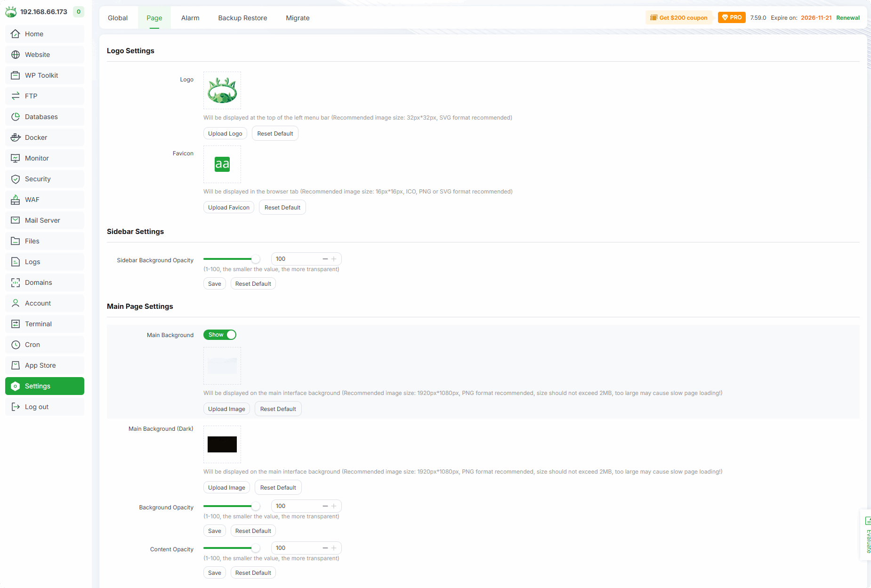Click the Favicon preview thumbnail
This screenshot has height=588, width=871.
222,164
